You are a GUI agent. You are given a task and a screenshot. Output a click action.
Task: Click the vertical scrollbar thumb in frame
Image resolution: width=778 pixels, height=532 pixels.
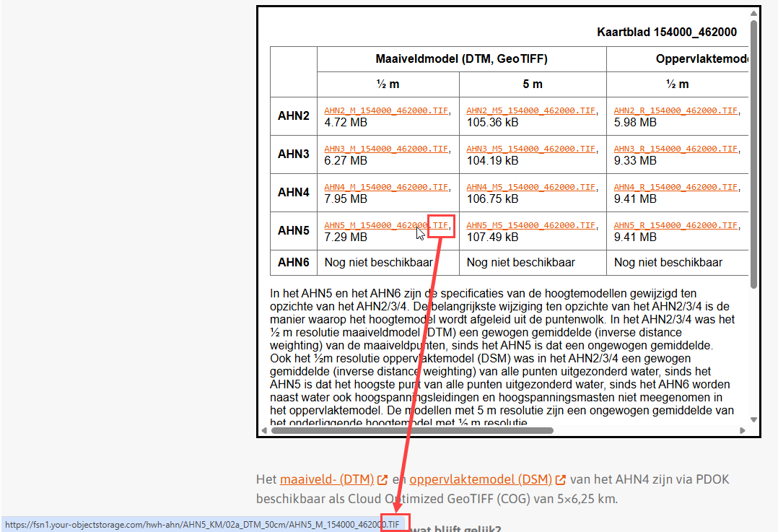click(754, 152)
